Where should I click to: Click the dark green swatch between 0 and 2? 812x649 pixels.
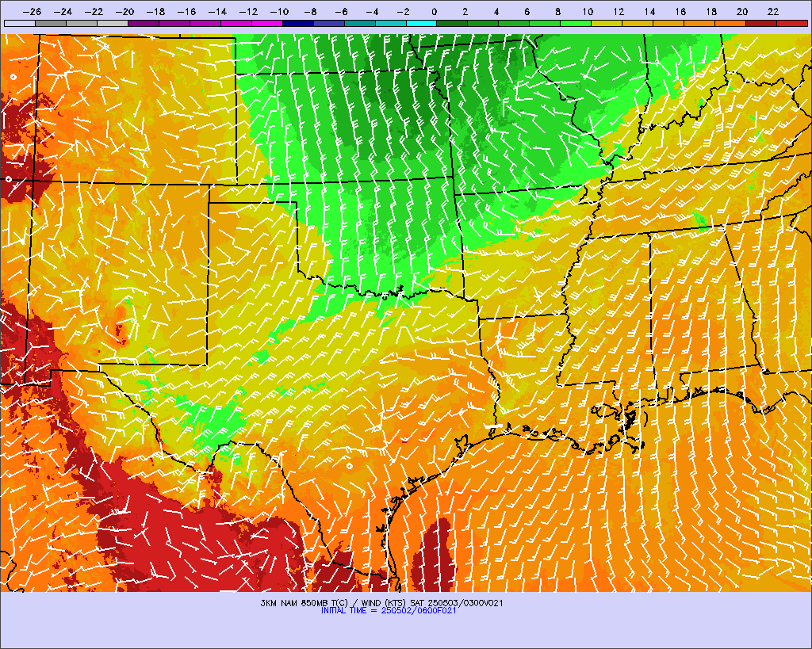[x=453, y=23]
